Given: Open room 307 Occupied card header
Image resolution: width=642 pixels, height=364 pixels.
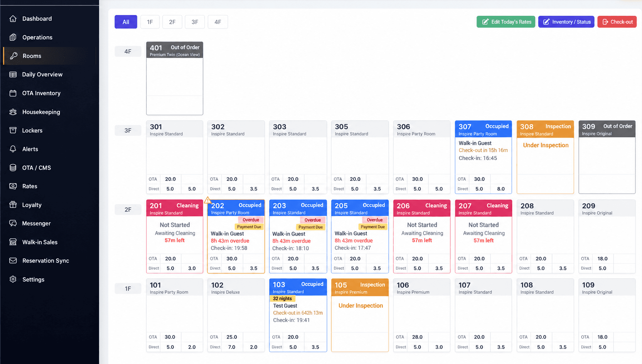Looking at the screenshot, I should (484, 129).
